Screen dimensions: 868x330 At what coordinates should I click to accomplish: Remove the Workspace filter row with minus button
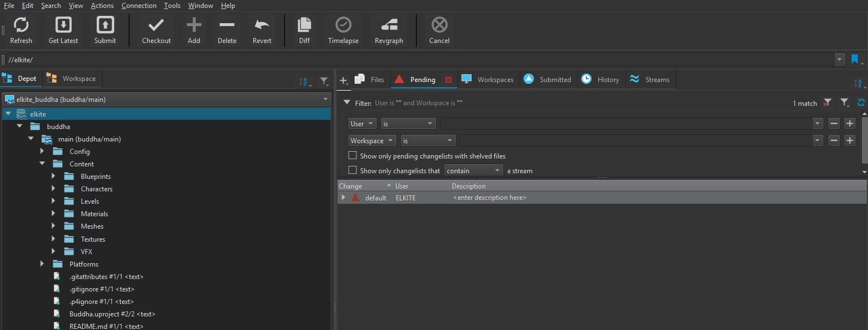pos(834,140)
